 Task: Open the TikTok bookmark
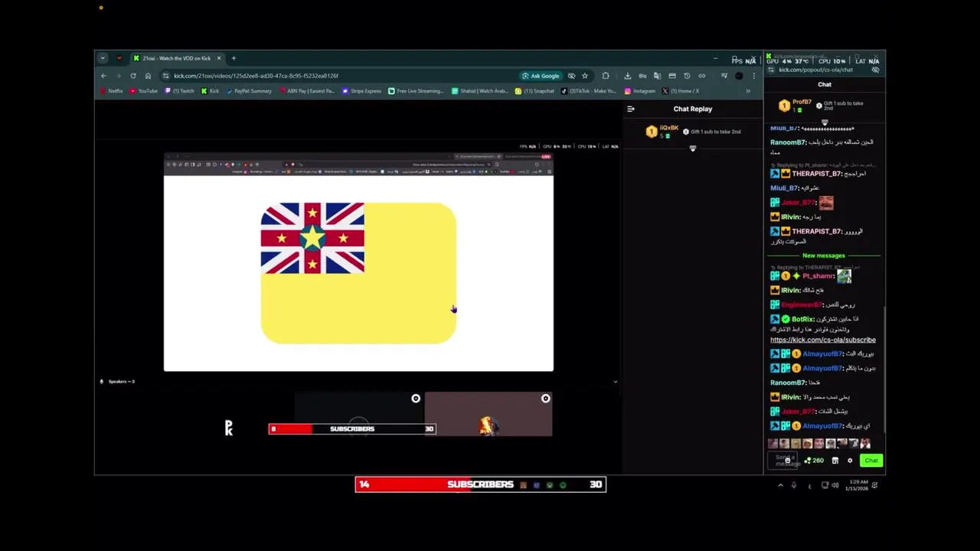coord(589,91)
